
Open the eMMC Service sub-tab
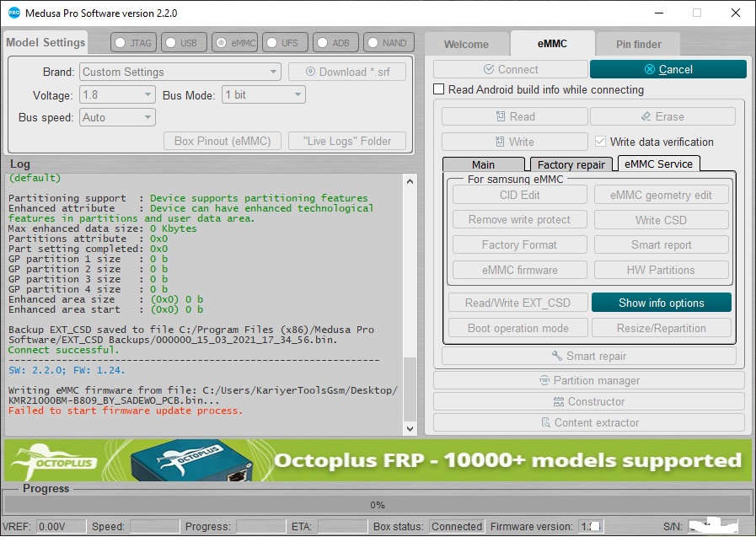click(658, 164)
